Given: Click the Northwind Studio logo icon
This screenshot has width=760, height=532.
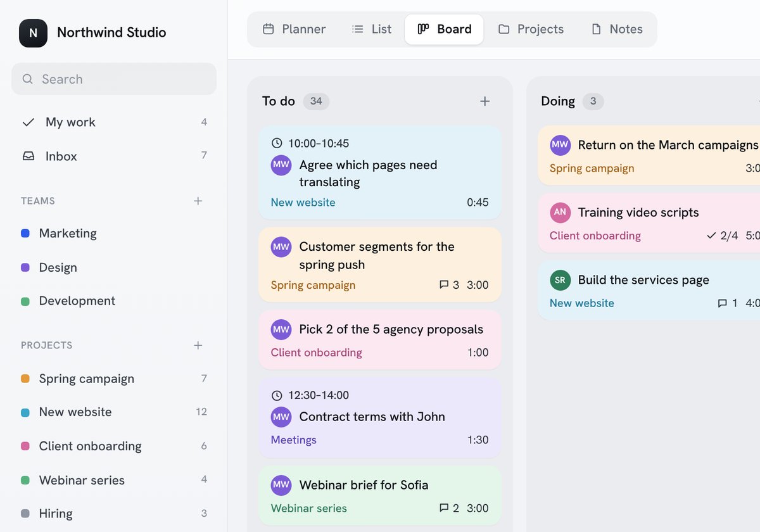Looking at the screenshot, I should 33,33.
